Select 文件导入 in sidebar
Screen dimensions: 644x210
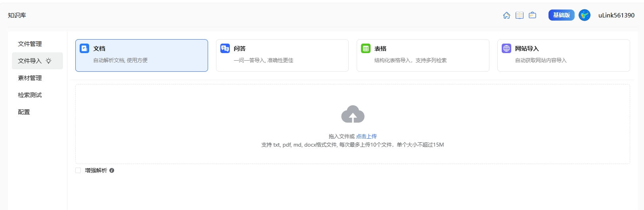click(x=37, y=61)
